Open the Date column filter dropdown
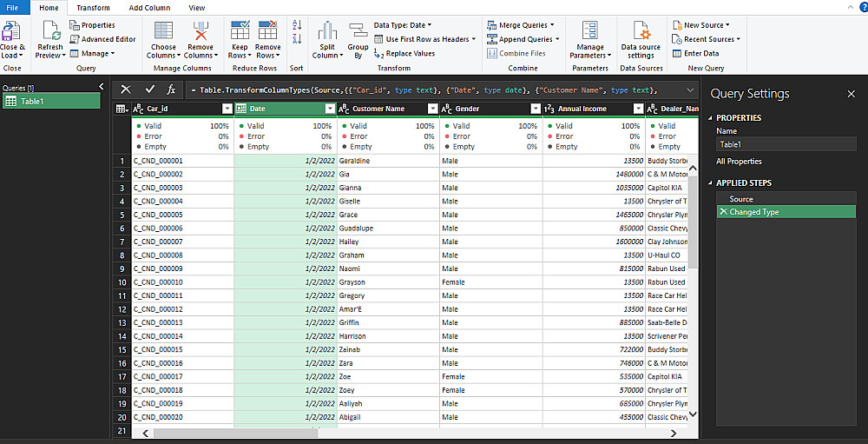Image resolution: width=868 pixels, height=444 pixels. click(x=330, y=109)
